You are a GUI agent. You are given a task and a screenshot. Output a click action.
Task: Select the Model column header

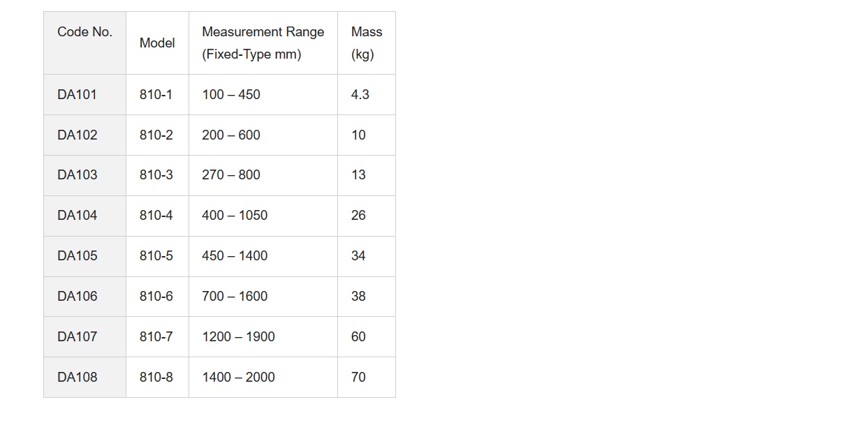coord(157,43)
